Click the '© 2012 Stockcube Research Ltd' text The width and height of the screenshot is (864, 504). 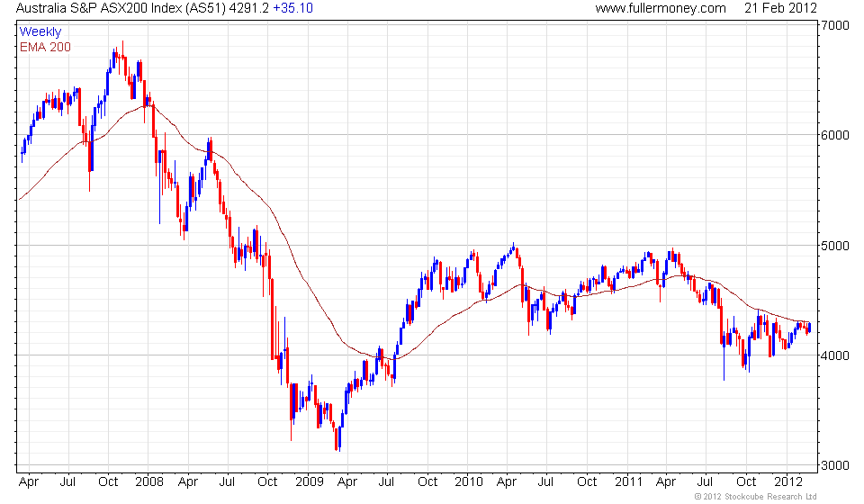pyautogui.click(x=755, y=497)
